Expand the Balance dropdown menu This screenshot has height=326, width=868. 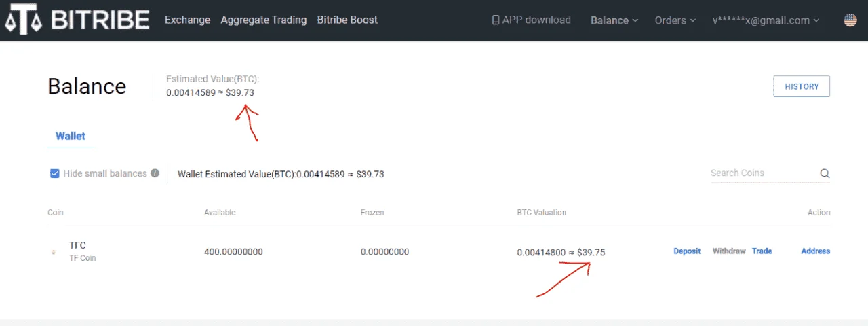pyautogui.click(x=614, y=20)
